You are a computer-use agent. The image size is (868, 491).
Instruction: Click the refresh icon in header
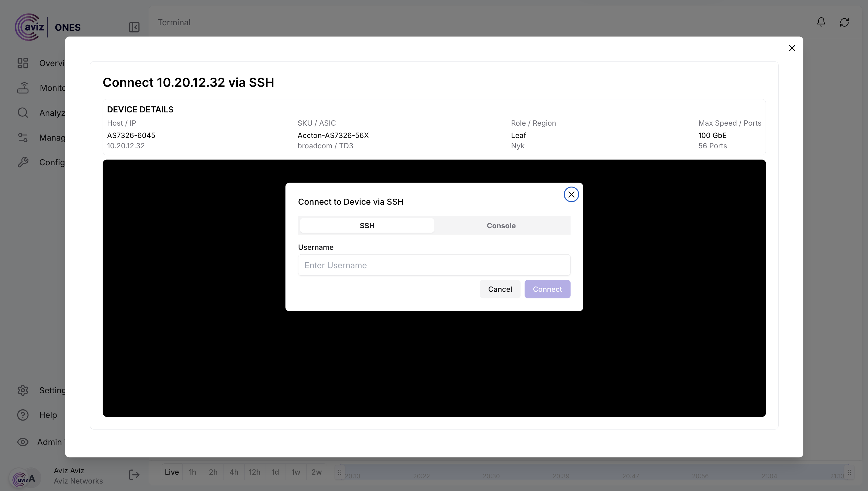pos(844,22)
